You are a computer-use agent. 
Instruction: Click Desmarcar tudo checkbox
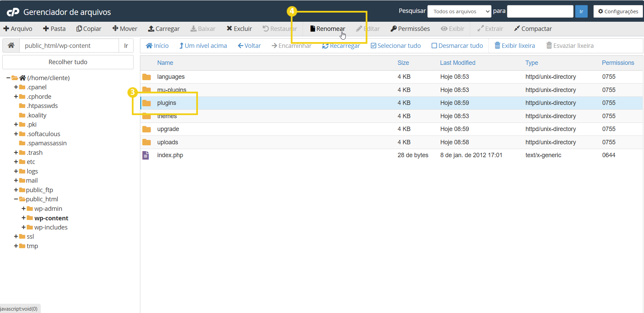coord(457,46)
